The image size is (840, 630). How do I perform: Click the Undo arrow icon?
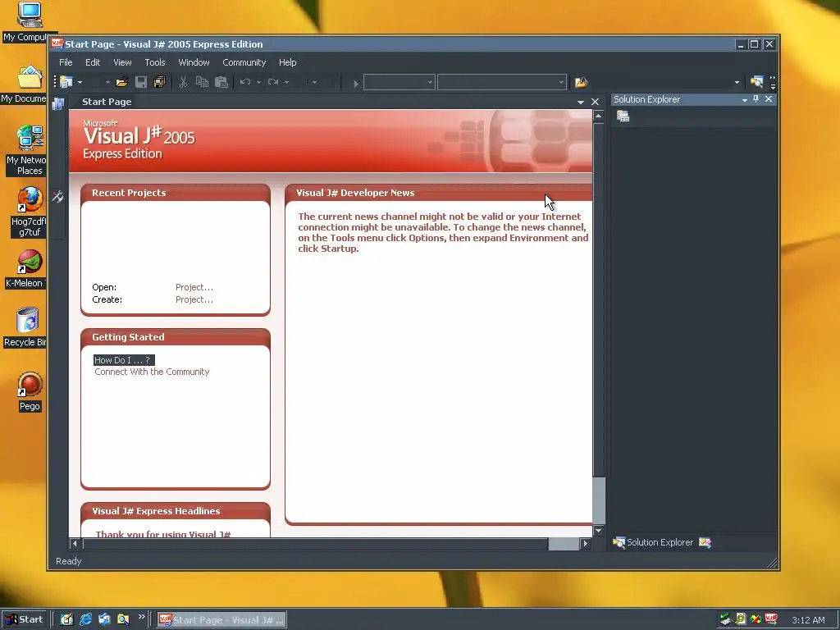tap(245, 82)
